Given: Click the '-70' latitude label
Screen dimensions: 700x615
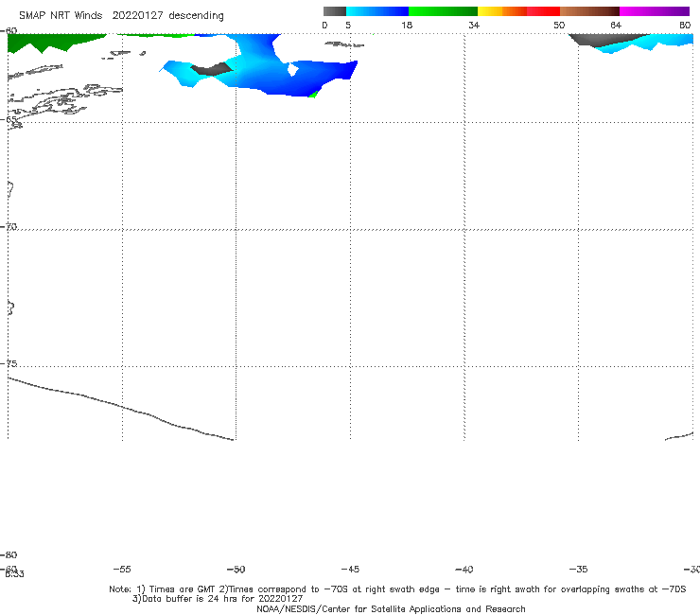Looking at the screenshot, I should tap(9, 227).
